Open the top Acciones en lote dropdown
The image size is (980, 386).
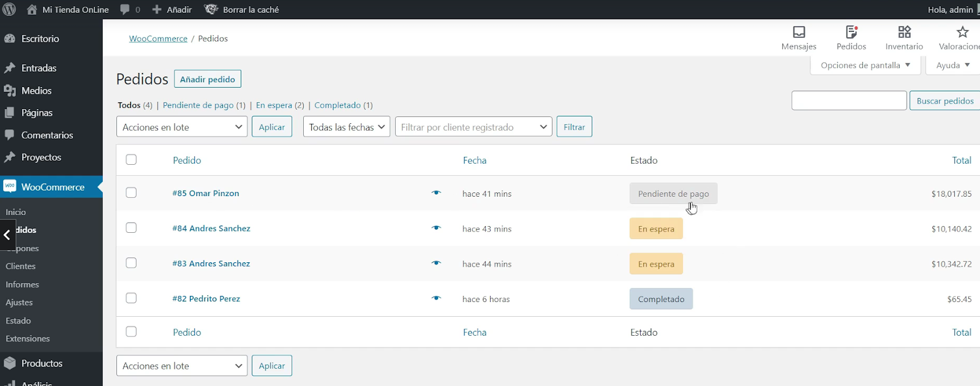click(182, 127)
